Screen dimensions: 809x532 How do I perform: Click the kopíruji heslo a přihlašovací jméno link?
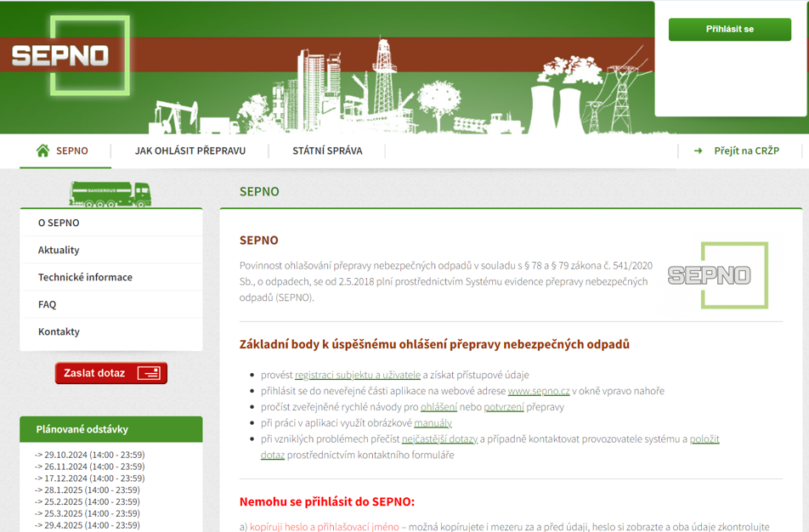coord(324,526)
